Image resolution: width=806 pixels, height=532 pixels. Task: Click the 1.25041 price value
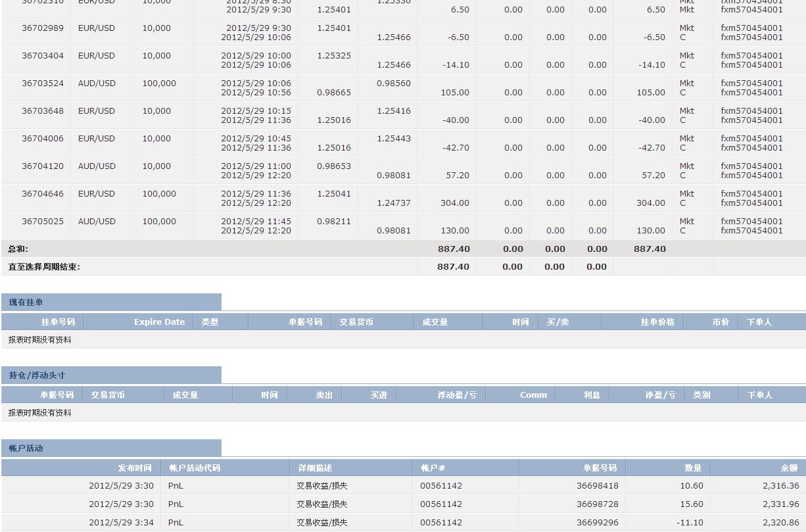point(334,194)
